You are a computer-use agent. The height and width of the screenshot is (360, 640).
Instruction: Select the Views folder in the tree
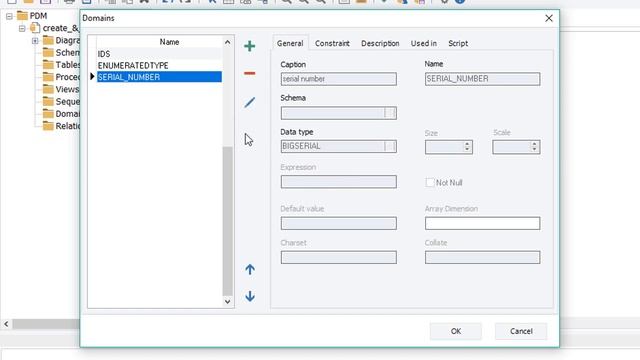click(x=61, y=89)
